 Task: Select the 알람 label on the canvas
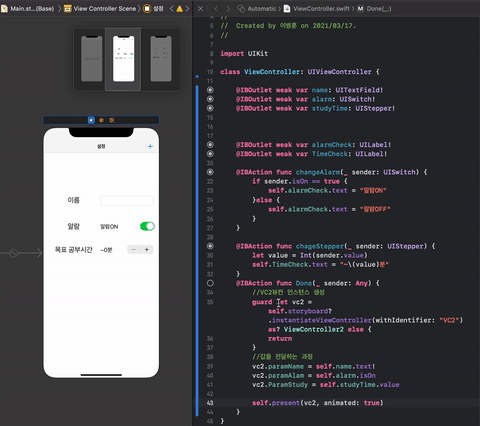pos(73,226)
